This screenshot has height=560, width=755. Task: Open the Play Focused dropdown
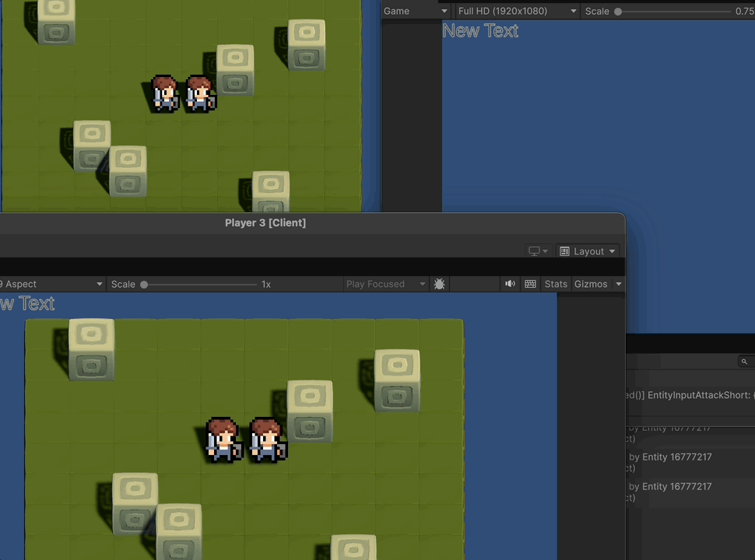[x=386, y=284]
